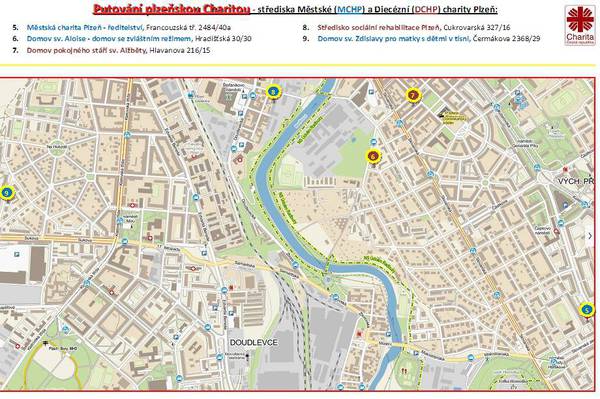Click the DCHP abbreviation in the heading
The height and width of the screenshot is (399, 600).
point(426,9)
